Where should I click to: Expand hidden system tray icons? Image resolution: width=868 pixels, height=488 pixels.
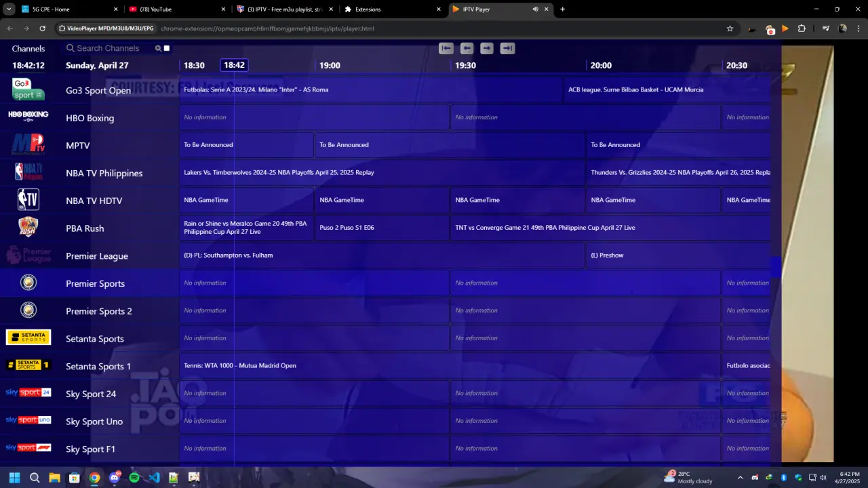[x=740, y=478]
